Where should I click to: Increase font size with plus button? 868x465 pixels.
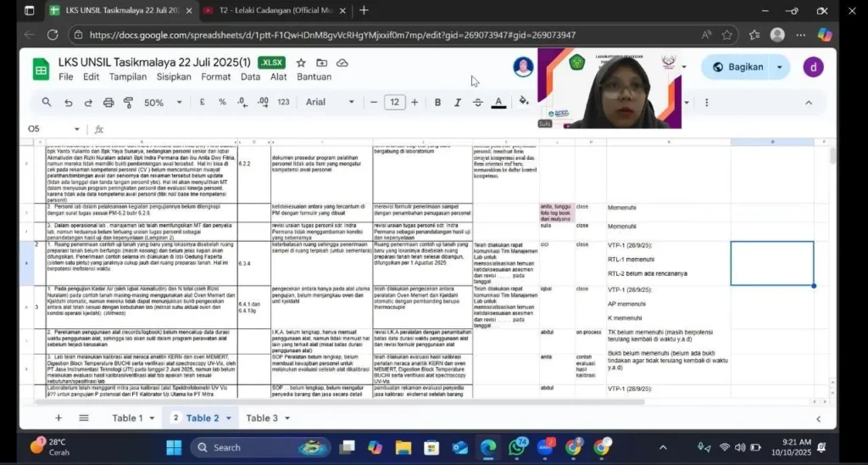[415, 103]
